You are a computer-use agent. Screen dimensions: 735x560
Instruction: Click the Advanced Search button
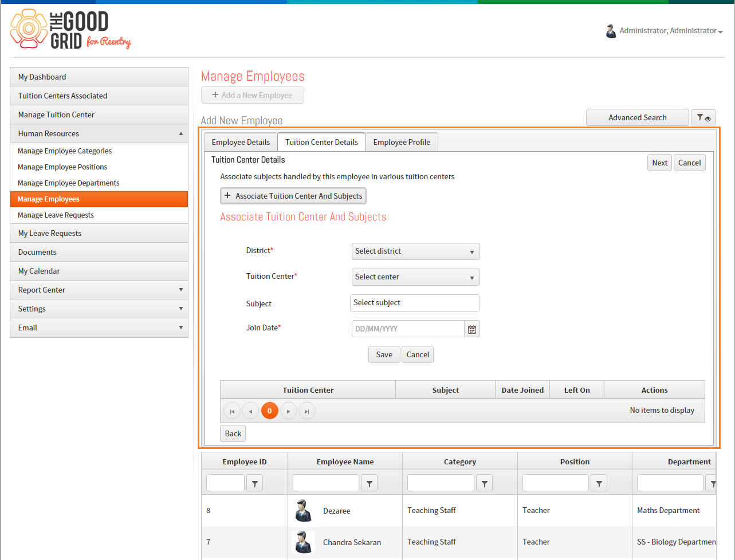[x=638, y=117]
